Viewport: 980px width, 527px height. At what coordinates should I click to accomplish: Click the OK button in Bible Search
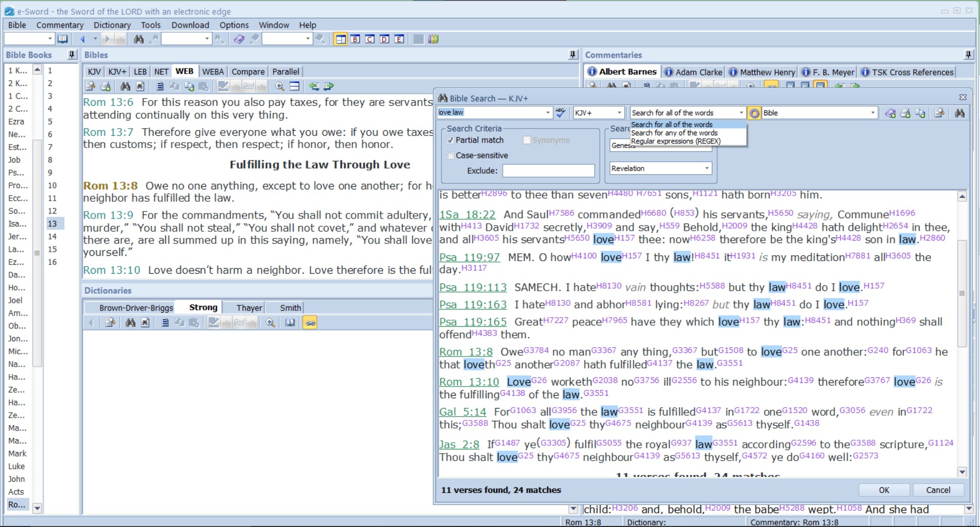(884, 490)
